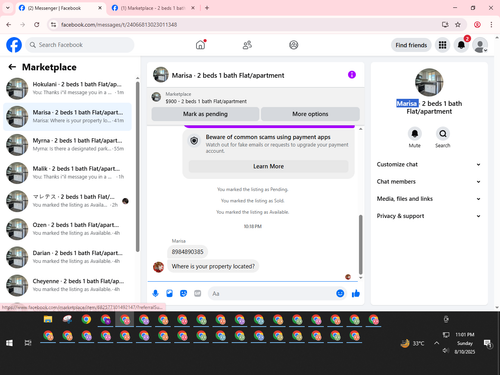
Task: Open File Explorer from the taskbar
Action: (x=48, y=319)
